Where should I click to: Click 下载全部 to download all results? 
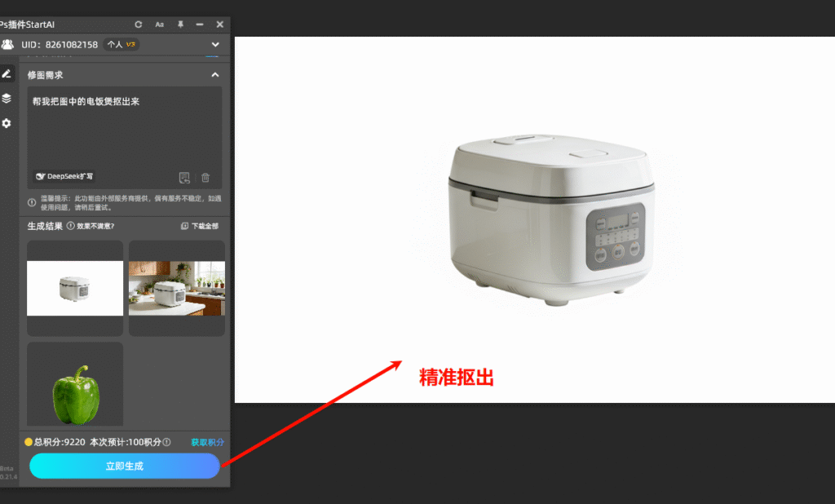pyautogui.click(x=199, y=226)
